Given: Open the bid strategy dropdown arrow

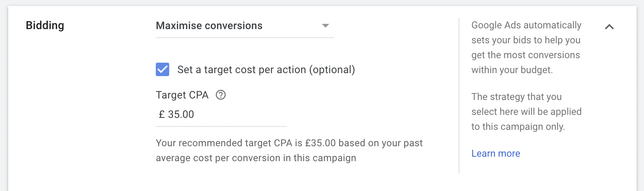Looking at the screenshot, I should [325, 26].
